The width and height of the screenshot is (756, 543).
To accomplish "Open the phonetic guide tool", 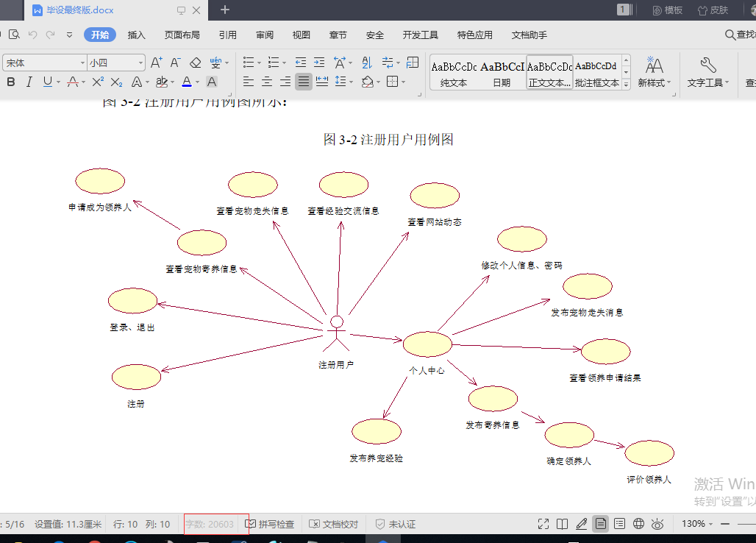I will pyautogui.click(x=215, y=63).
